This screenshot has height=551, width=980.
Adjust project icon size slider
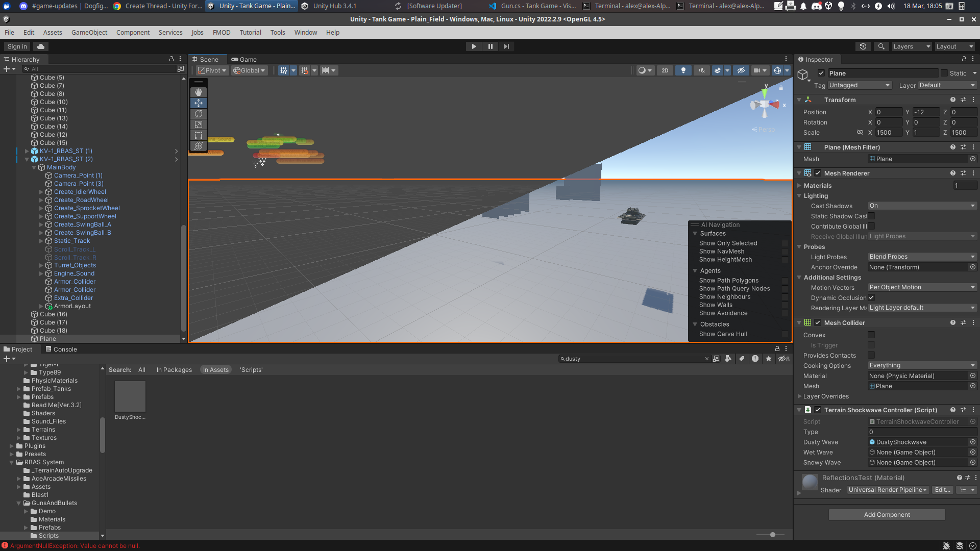[x=773, y=535]
